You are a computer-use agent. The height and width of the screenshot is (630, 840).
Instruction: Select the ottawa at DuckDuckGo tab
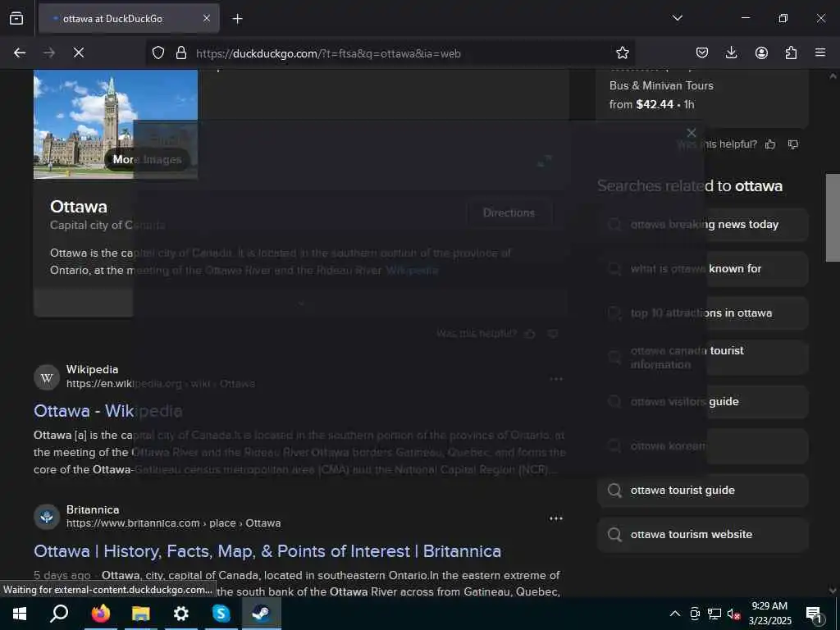(x=129, y=18)
